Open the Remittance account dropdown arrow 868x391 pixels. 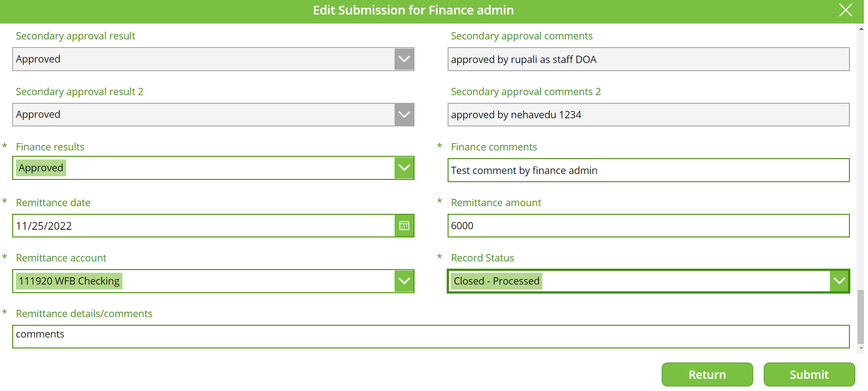pos(404,281)
